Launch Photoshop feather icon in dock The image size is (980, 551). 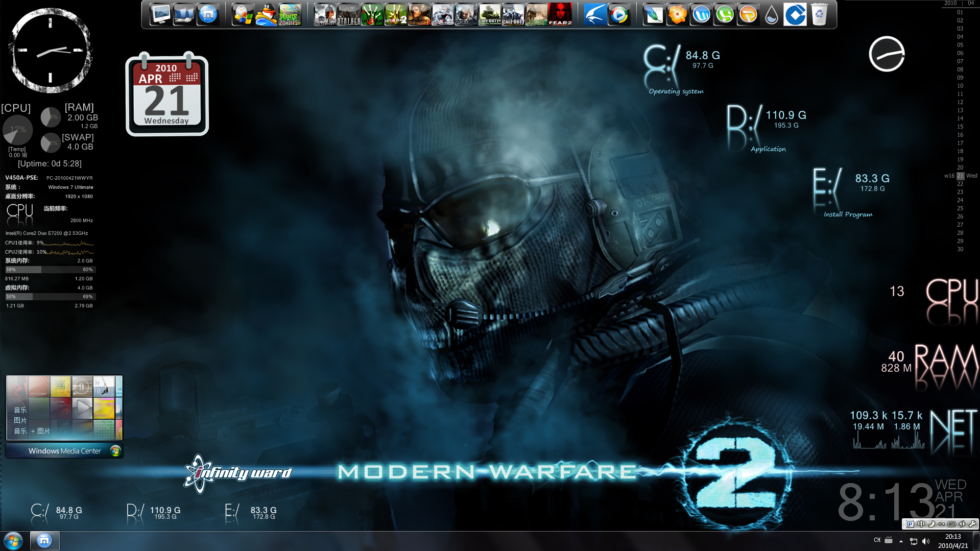(x=654, y=14)
